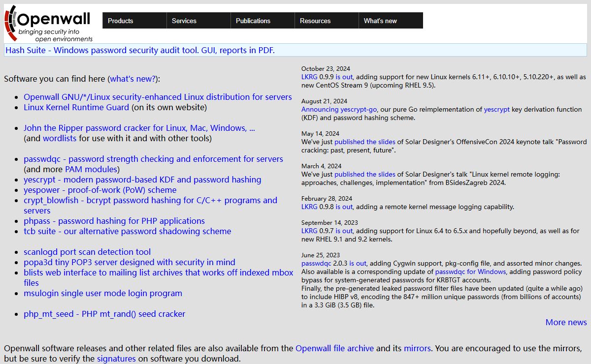Image resolution: width=591 pixels, height=364 pixels.
Task: Click LKRG link in October 23, 2024 news
Action: [309, 77]
